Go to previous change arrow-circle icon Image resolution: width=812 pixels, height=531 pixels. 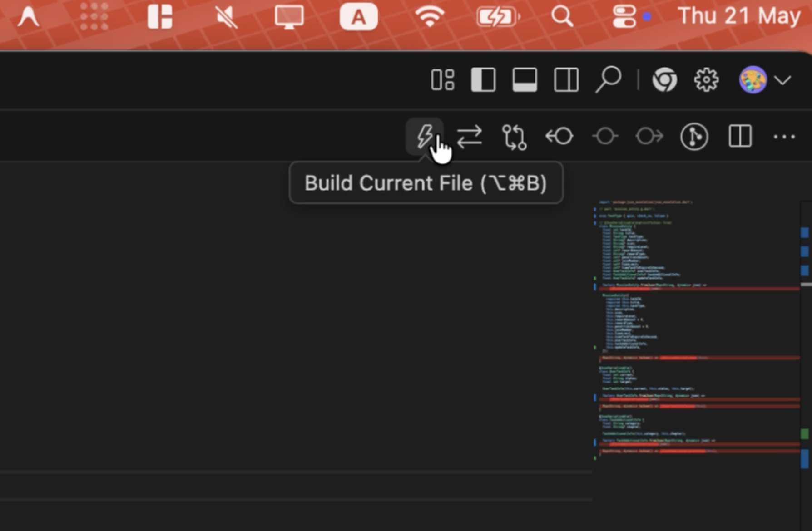click(559, 136)
